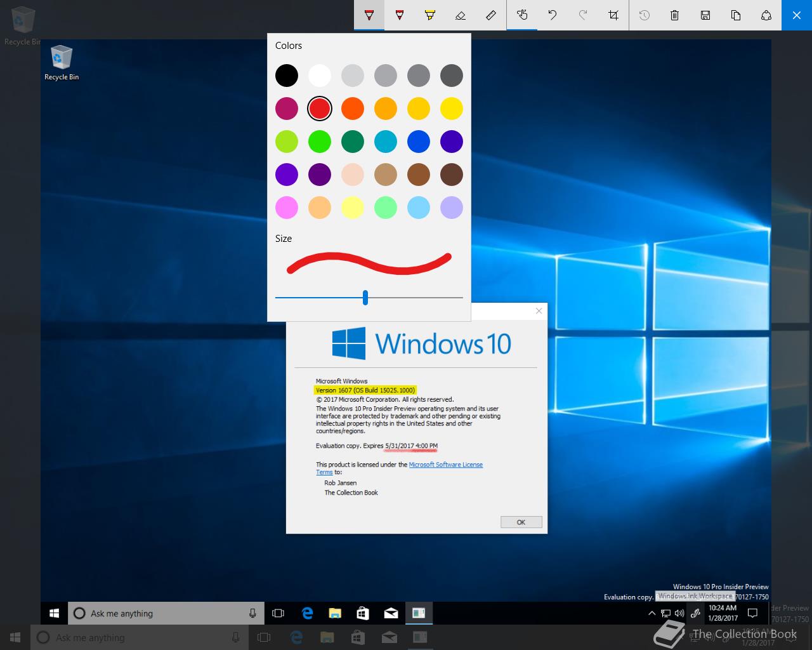
Task: Activate the crop tool
Action: (x=613, y=15)
